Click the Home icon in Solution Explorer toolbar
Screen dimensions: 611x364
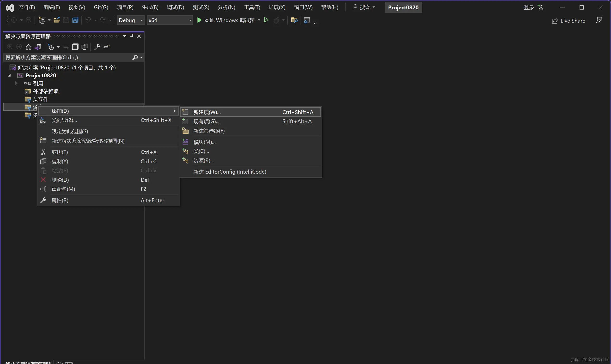[x=28, y=47]
